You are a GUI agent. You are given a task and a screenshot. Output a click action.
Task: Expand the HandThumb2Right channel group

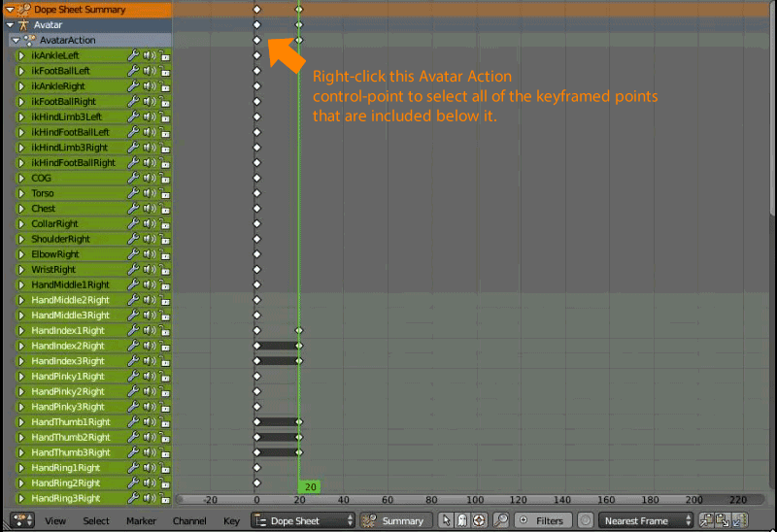point(21,438)
